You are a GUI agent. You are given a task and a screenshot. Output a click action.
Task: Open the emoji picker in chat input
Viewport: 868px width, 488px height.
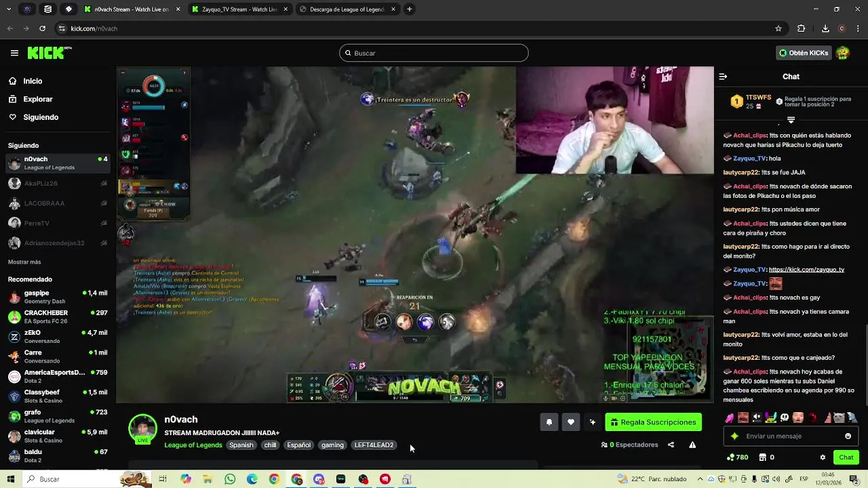click(848, 436)
